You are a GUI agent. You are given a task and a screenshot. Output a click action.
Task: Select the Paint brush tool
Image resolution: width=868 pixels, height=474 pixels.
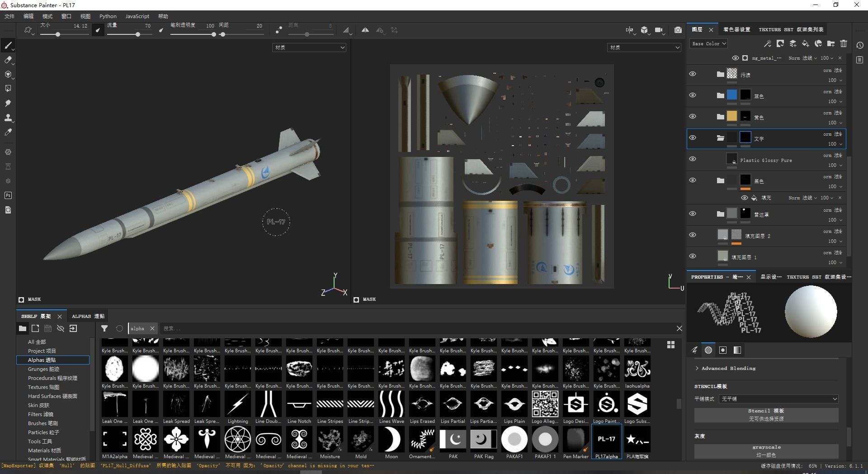[8, 45]
